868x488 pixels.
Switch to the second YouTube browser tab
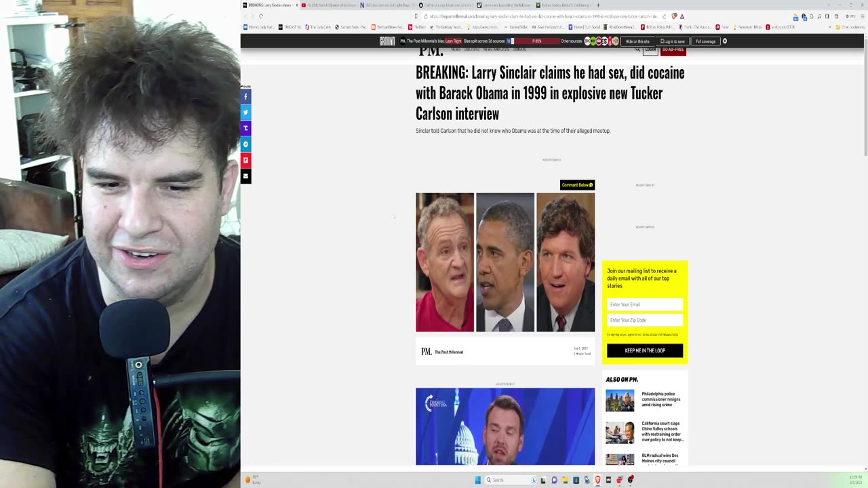pos(329,5)
